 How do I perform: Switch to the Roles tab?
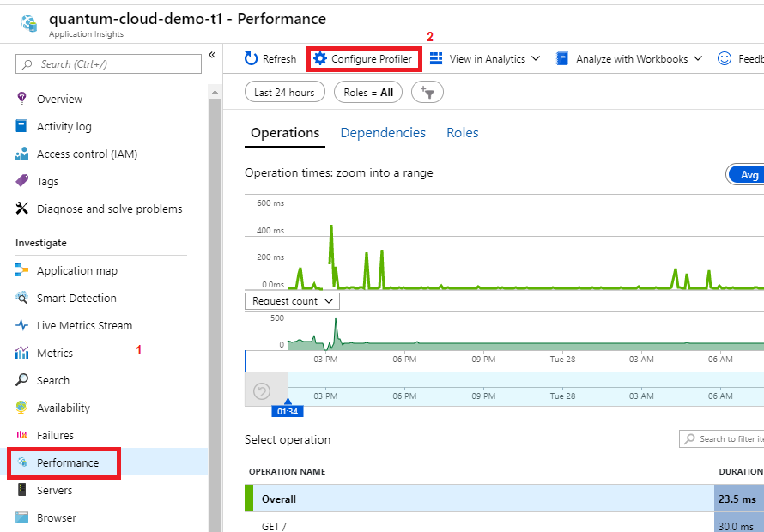tap(462, 132)
